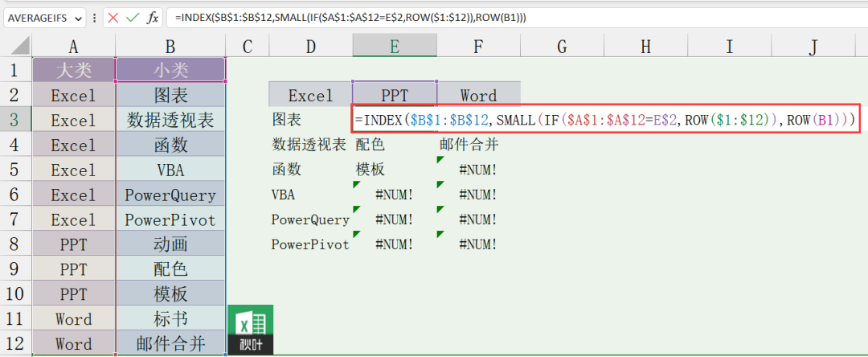Click cell D5 containing 函数

click(x=310, y=170)
